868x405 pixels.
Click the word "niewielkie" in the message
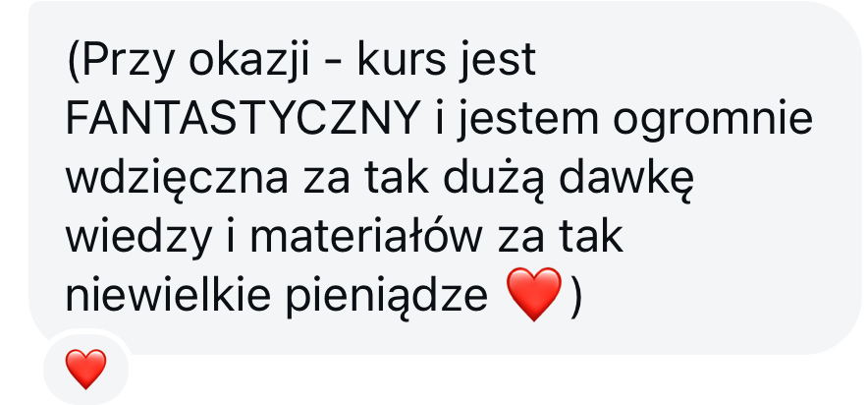click(x=168, y=297)
